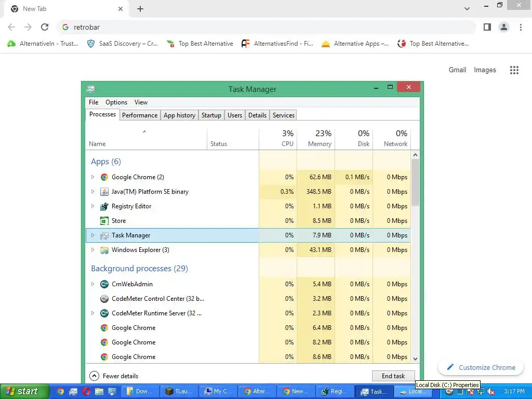The image size is (532, 399).
Task: Open Chrome three-dot menu
Action: 521,27
